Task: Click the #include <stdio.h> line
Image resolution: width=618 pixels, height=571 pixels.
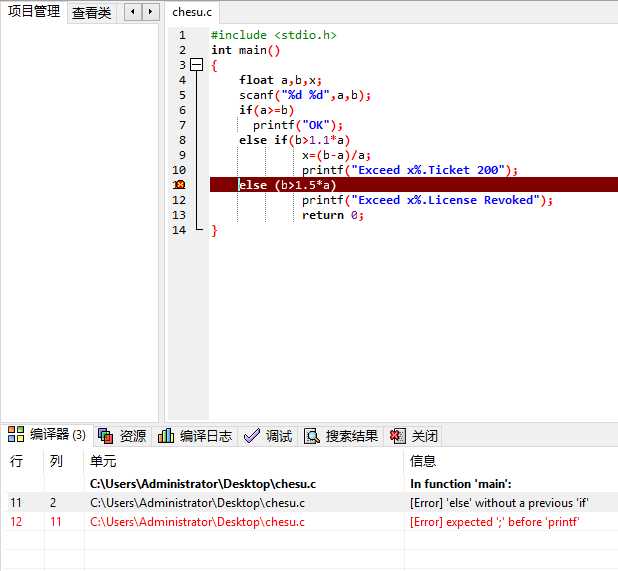Action: pos(274,35)
